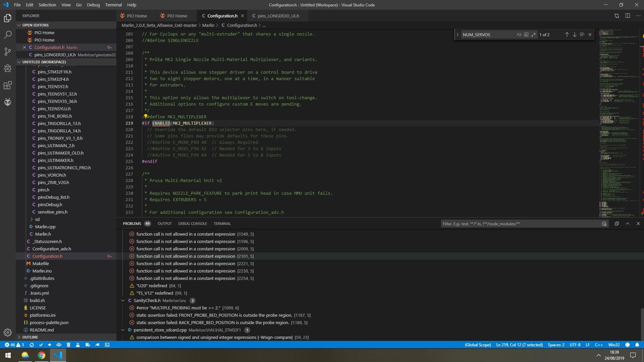
Task: Switch to the Debug Console tab
Action: [x=193, y=224]
